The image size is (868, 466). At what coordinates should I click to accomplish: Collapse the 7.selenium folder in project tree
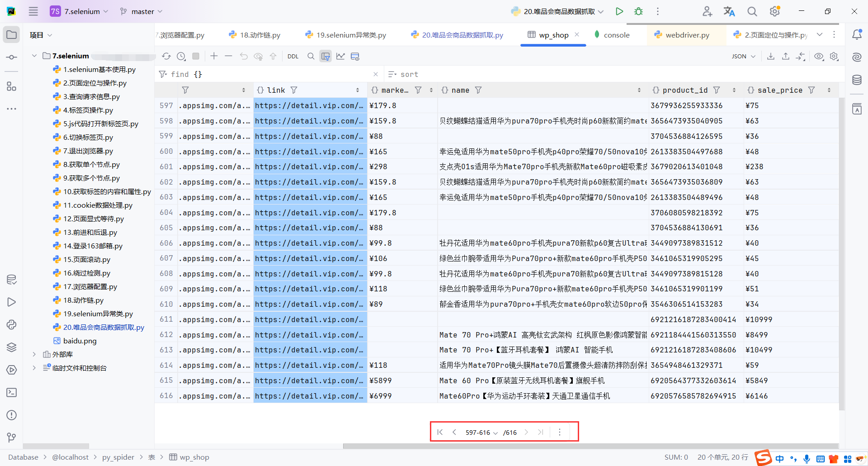34,56
